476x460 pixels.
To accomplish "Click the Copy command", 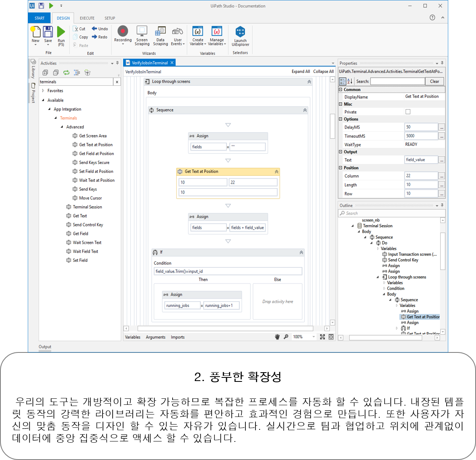I will [x=80, y=37].
